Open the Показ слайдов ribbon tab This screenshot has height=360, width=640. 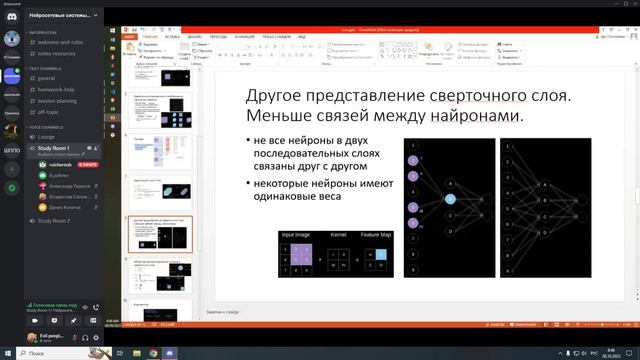tap(276, 37)
